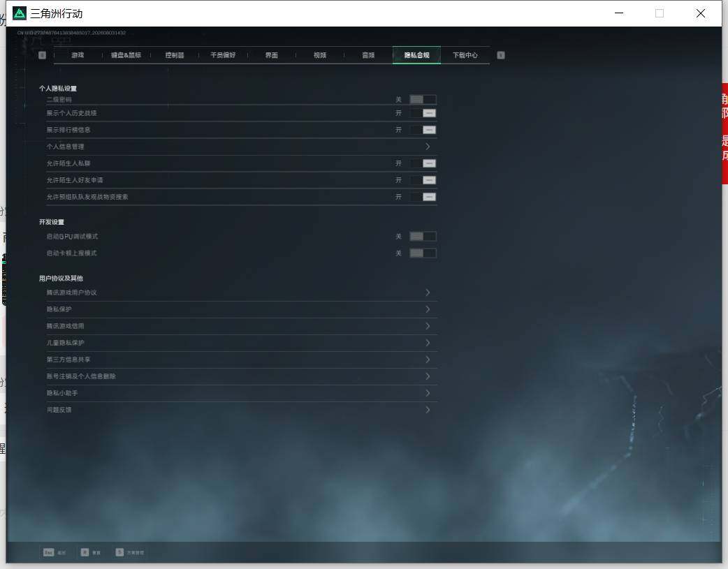Expand 个人信息管理 chevron

428,147
